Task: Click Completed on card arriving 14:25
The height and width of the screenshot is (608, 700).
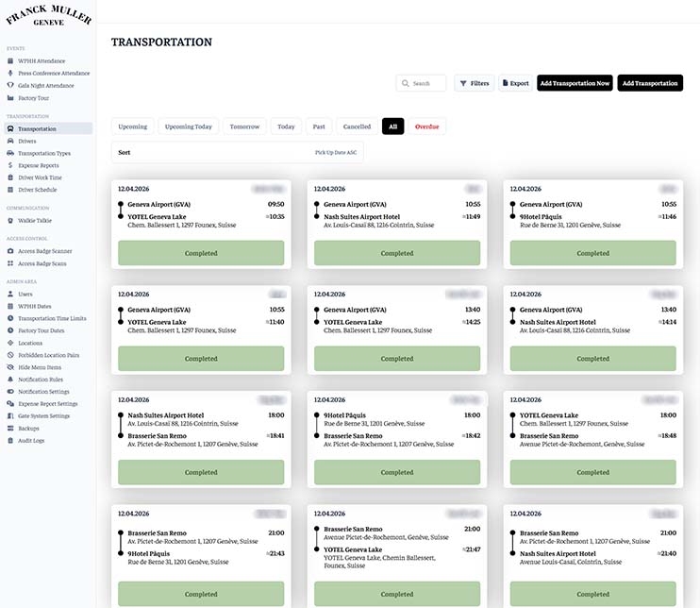Action: pyautogui.click(x=397, y=358)
